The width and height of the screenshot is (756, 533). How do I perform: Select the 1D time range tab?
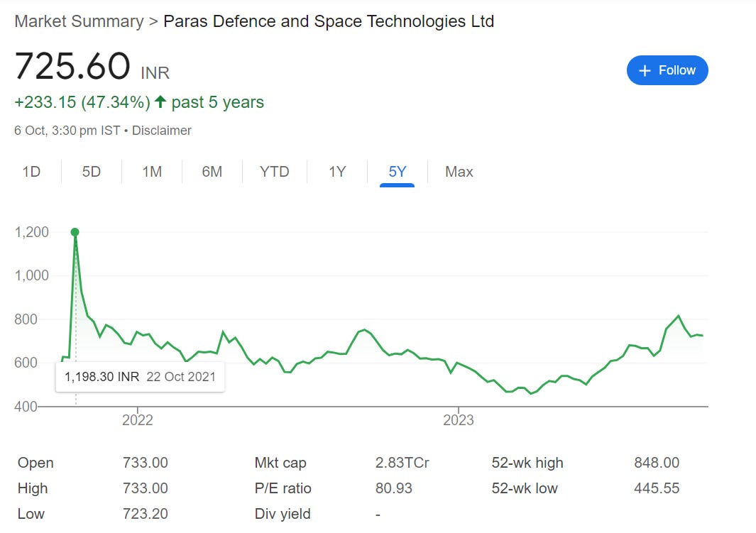click(31, 172)
